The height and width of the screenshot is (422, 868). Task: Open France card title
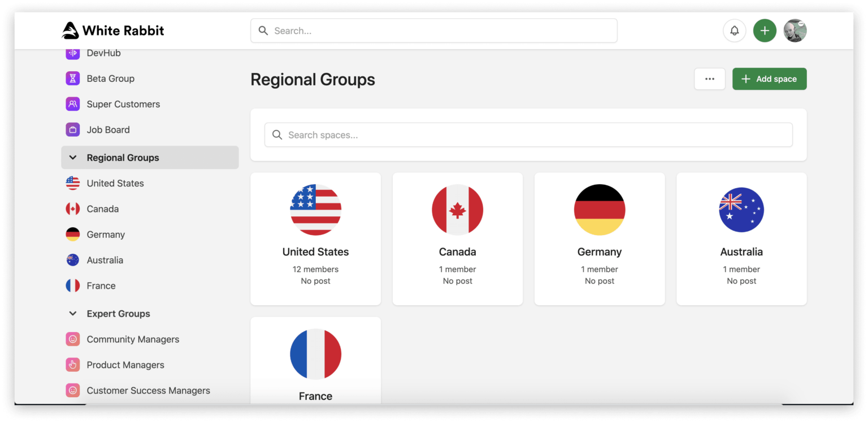pyautogui.click(x=315, y=397)
